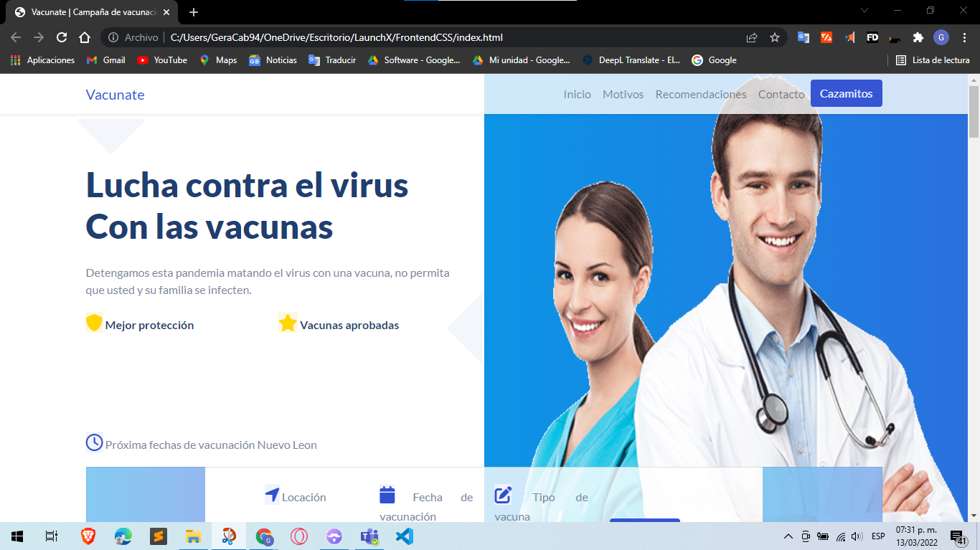Select the Locación paper plane icon
Viewport: 980px width, 550px height.
272,494
